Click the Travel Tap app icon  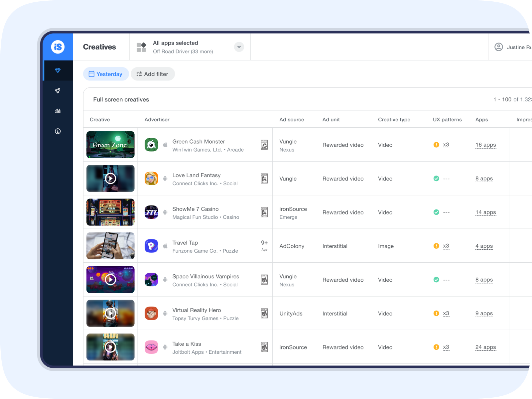click(x=151, y=246)
